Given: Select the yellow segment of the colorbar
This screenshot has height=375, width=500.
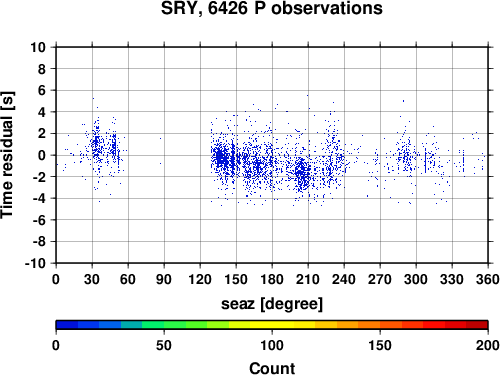Looking at the screenshot, I should coord(272,325).
